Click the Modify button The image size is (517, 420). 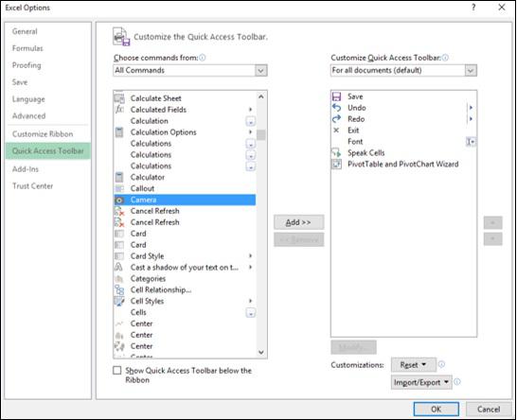[353, 347]
